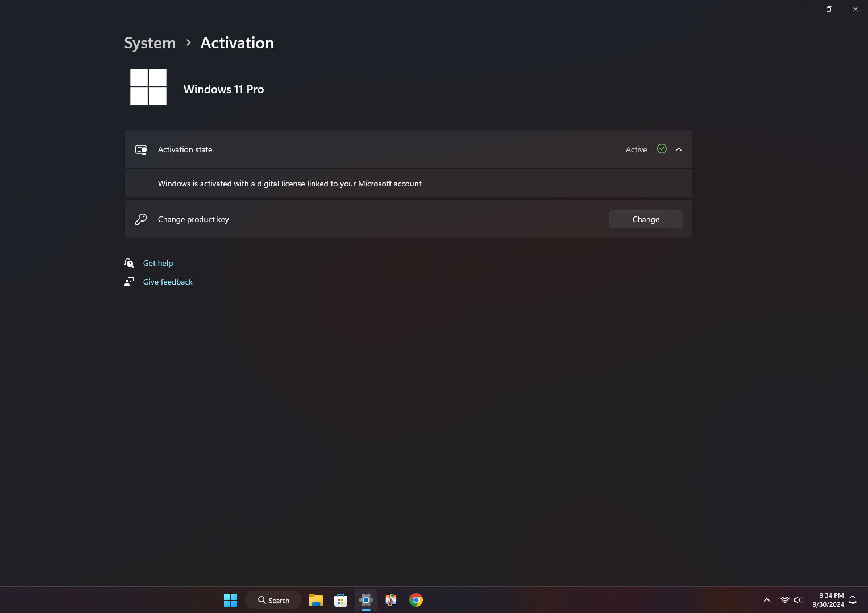Open the notification bell in the tray
868x613 pixels.
pyautogui.click(x=853, y=600)
